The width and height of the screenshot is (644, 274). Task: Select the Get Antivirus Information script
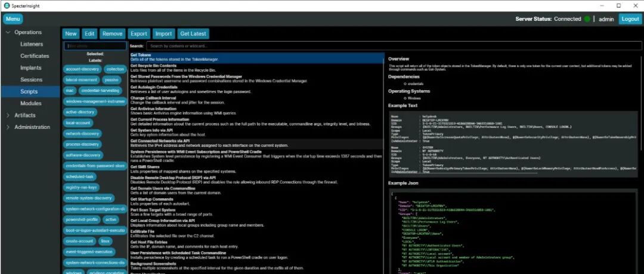256,111
